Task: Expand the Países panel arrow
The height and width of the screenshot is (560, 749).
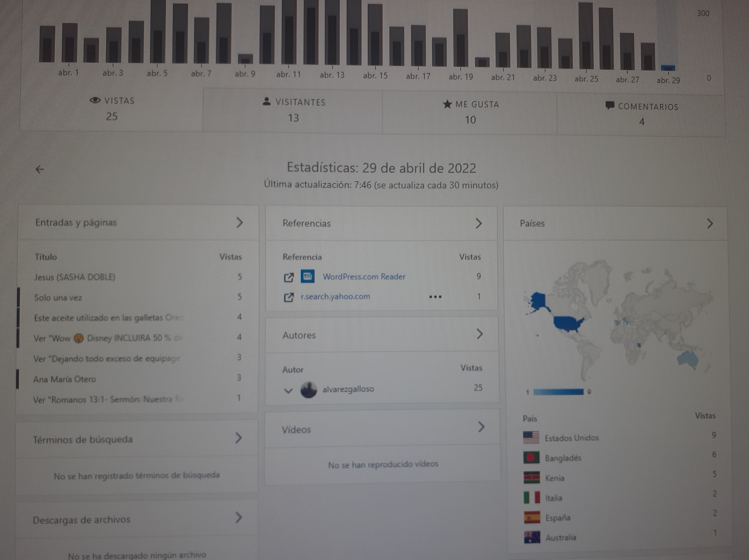Action: [x=710, y=223]
